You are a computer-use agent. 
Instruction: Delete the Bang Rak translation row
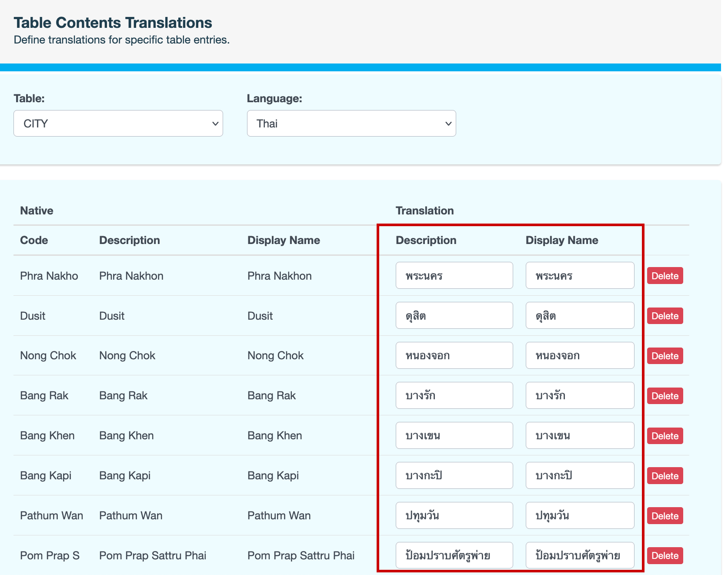tap(665, 396)
